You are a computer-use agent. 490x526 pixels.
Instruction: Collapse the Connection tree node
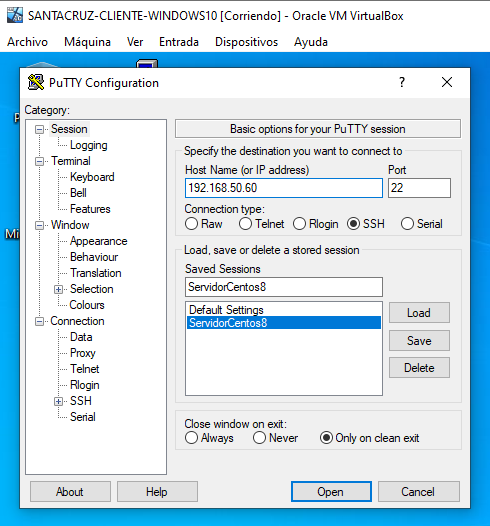40,322
